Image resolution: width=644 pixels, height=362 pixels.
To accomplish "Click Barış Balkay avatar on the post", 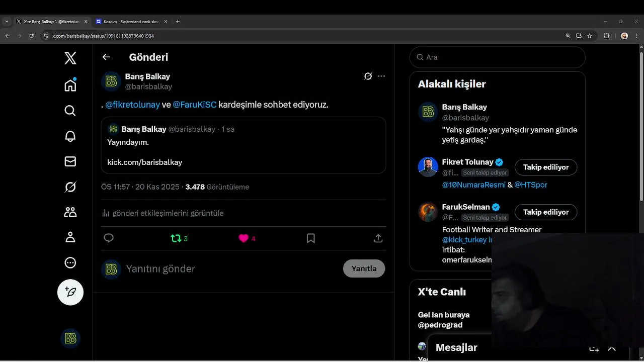I will (x=111, y=81).
